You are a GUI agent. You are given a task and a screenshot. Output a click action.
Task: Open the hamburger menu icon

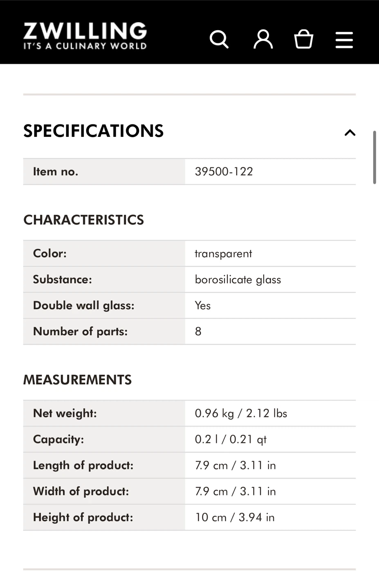(344, 40)
